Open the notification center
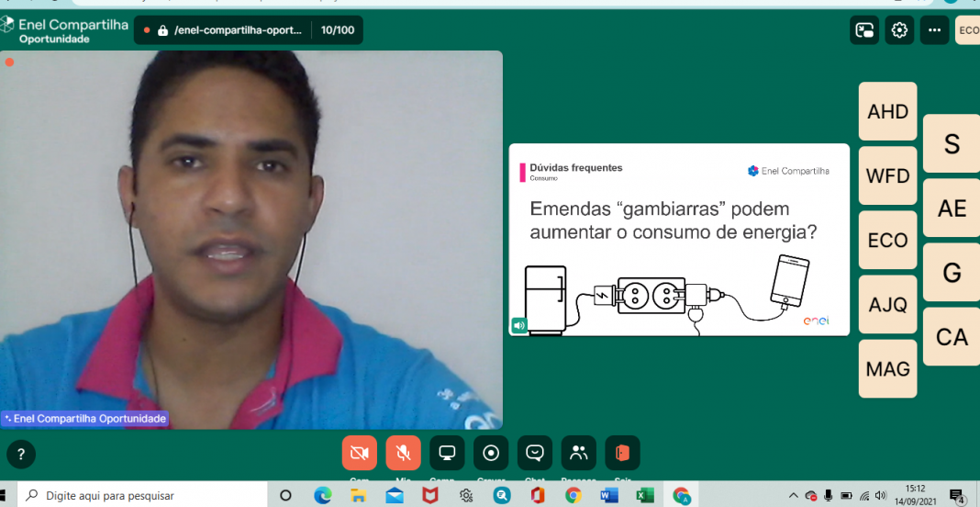This screenshot has width=980, height=507. (x=957, y=496)
